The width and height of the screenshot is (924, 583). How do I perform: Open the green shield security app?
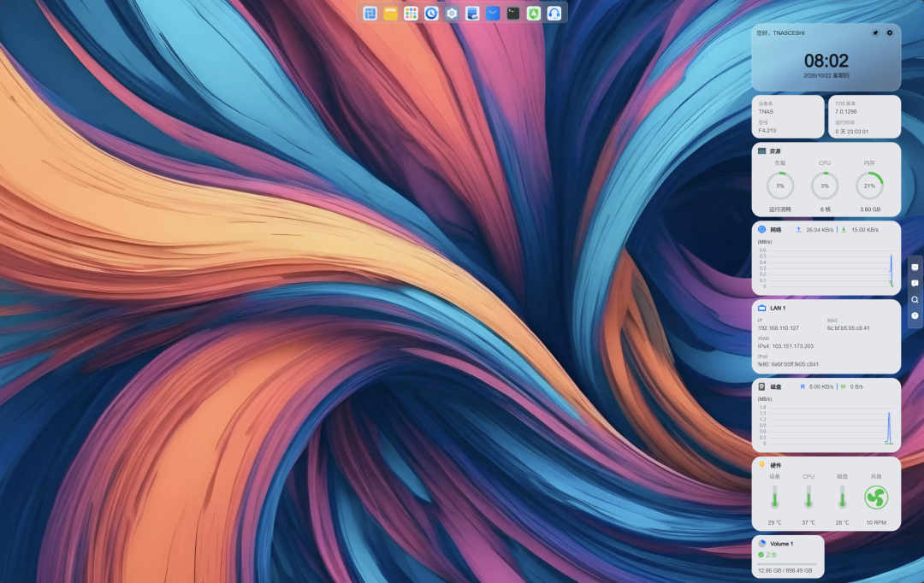pyautogui.click(x=533, y=13)
